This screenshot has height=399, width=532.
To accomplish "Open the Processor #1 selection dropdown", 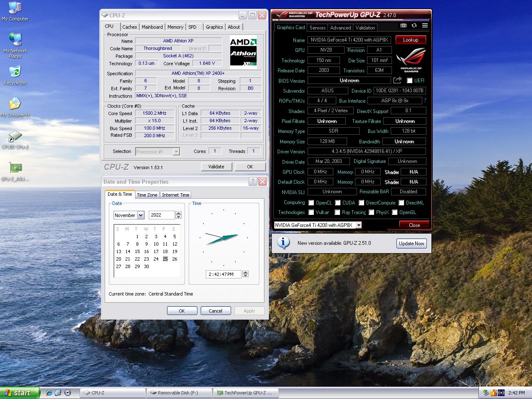I will pos(176,152).
